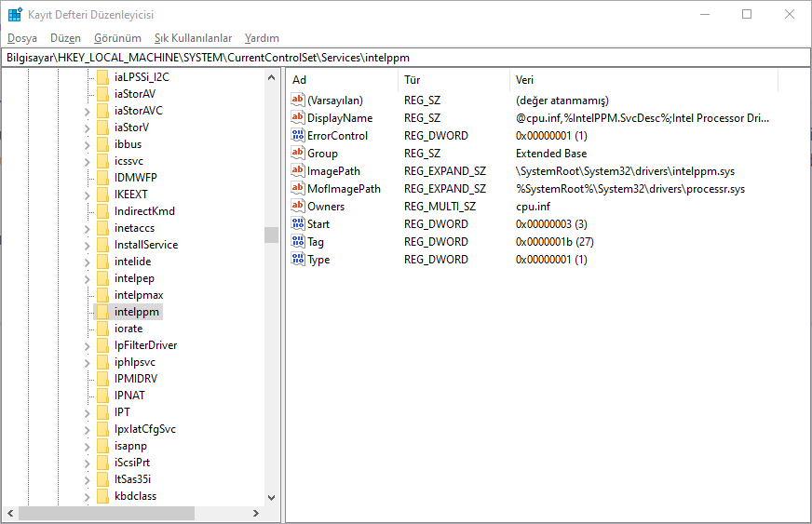Click the tree scroll right arrow

tap(255, 513)
